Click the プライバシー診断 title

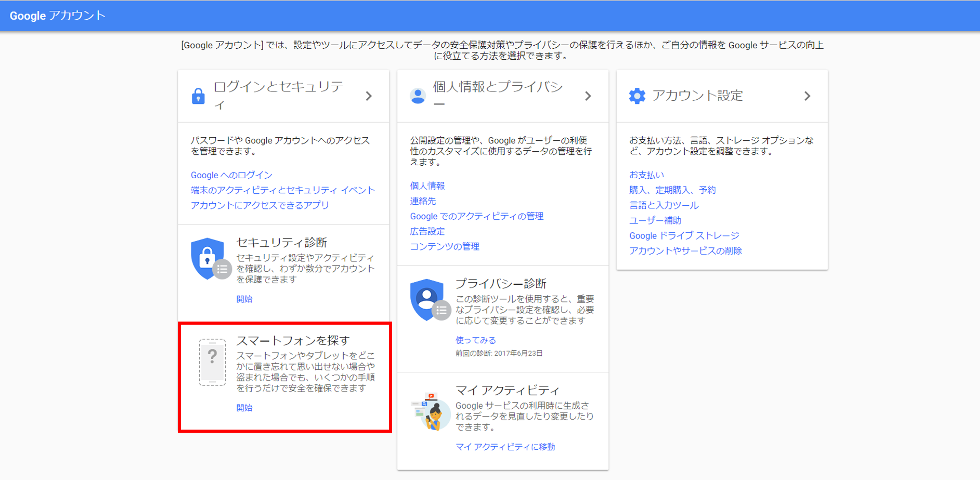[501, 284]
